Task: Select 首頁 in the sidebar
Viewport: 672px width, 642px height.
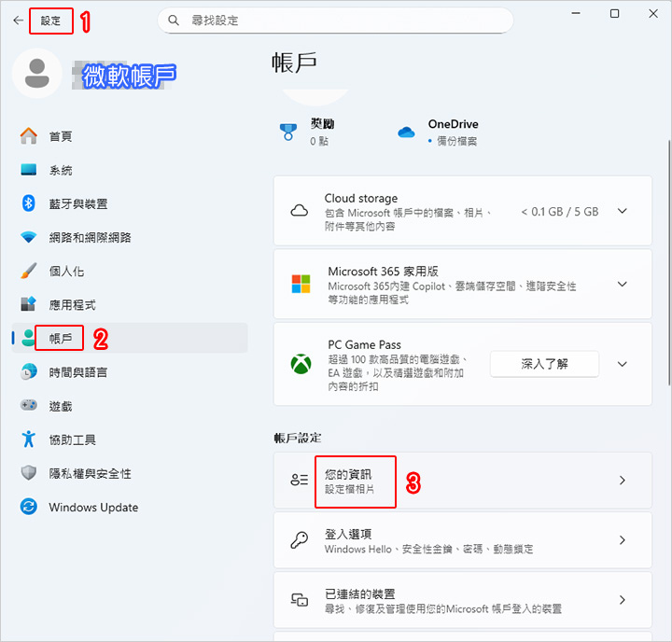Action: click(x=130, y=136)
